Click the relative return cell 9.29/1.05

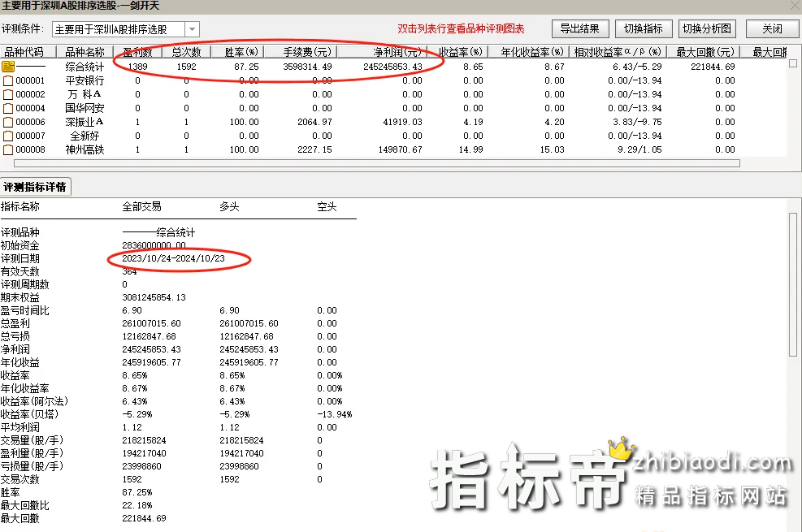click(x=639, y=149)
